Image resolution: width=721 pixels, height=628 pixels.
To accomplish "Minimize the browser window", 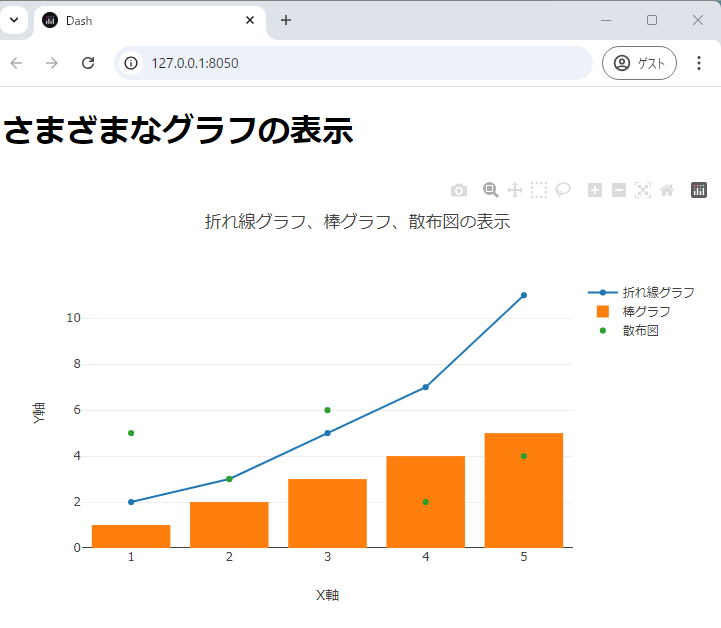I will 606,20.
